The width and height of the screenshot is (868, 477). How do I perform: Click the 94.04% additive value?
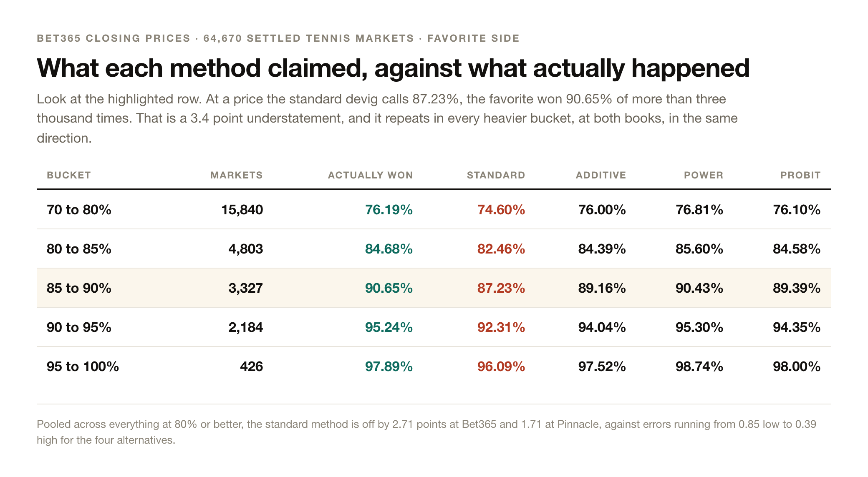click(x=602, y=327)
